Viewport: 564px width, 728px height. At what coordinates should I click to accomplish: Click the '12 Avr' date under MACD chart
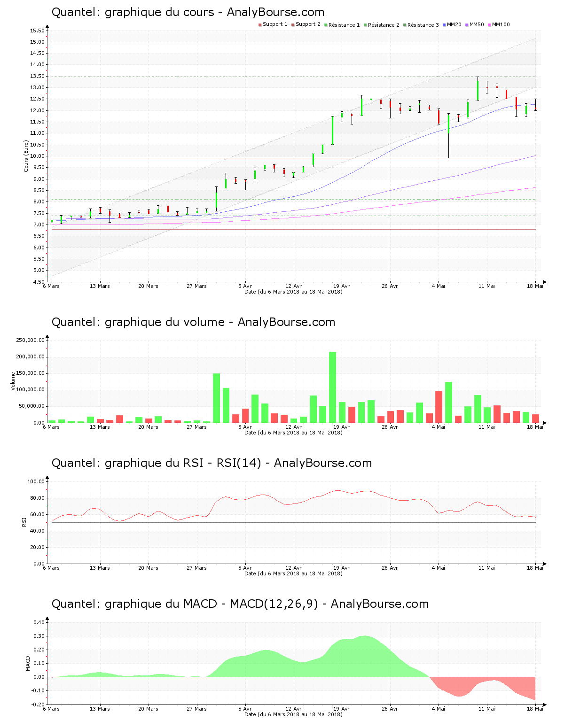click(293, 709)
